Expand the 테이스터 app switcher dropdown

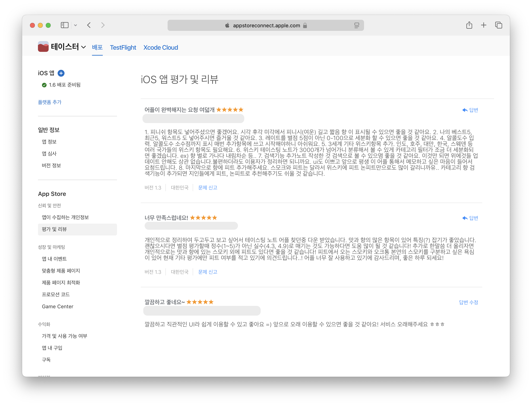point(84,47)
